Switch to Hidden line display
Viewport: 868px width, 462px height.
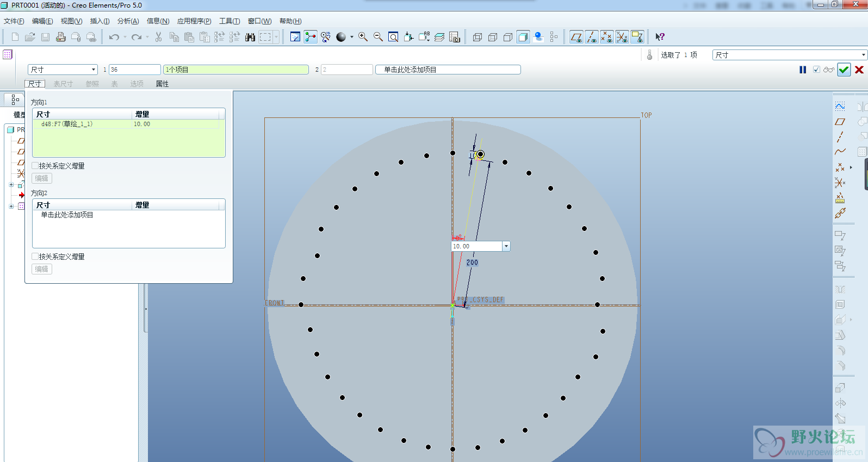pos(493,37)
